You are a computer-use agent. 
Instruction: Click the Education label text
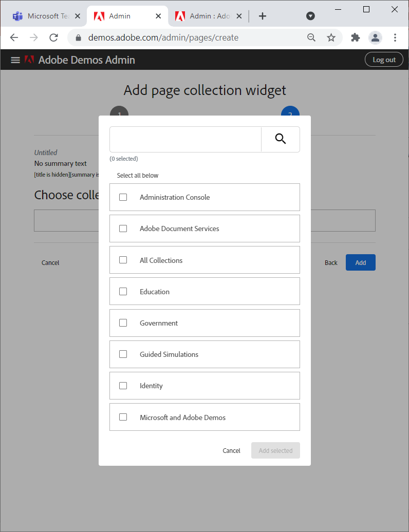(155, 292)
